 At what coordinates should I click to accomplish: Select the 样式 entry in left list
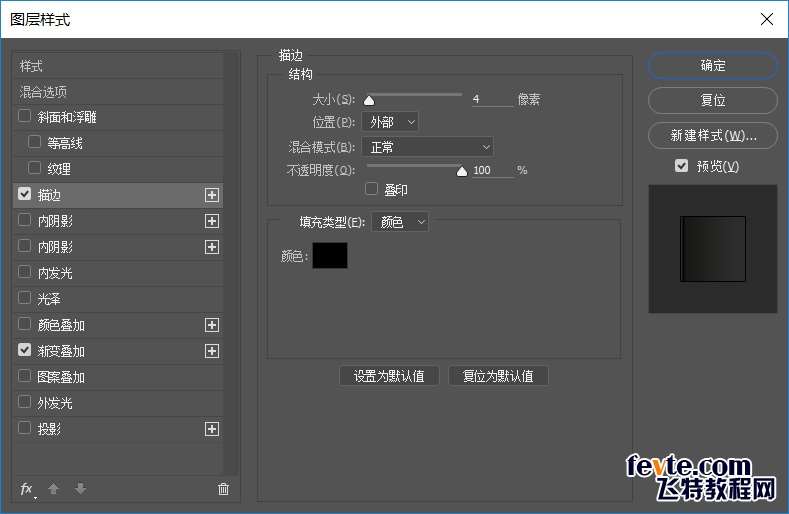(118, 65)
